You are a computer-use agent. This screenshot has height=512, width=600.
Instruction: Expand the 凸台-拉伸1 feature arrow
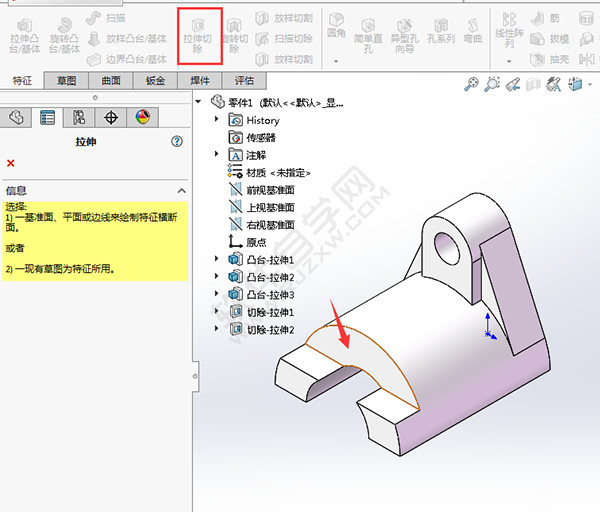coord(217,259)
